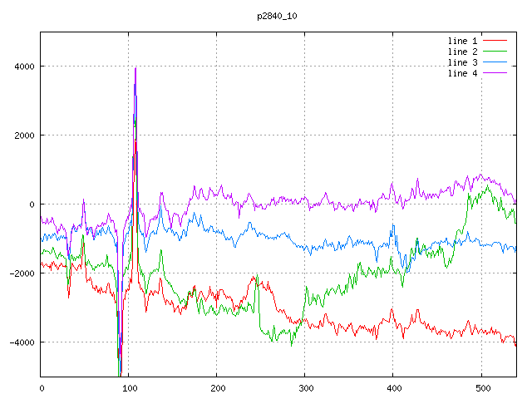
Task: Click the 300 x-axis tick label
Action: click(305, 387)
